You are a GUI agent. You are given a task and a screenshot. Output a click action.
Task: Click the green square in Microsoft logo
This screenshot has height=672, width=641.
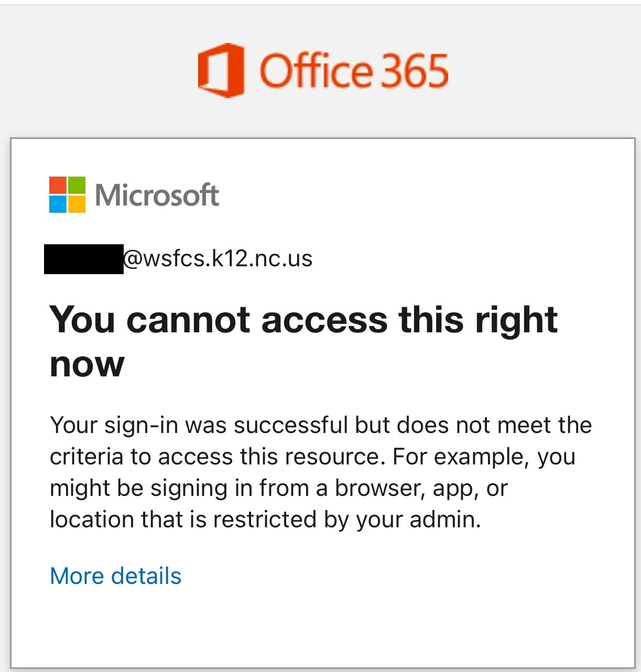tap(77, 185)
